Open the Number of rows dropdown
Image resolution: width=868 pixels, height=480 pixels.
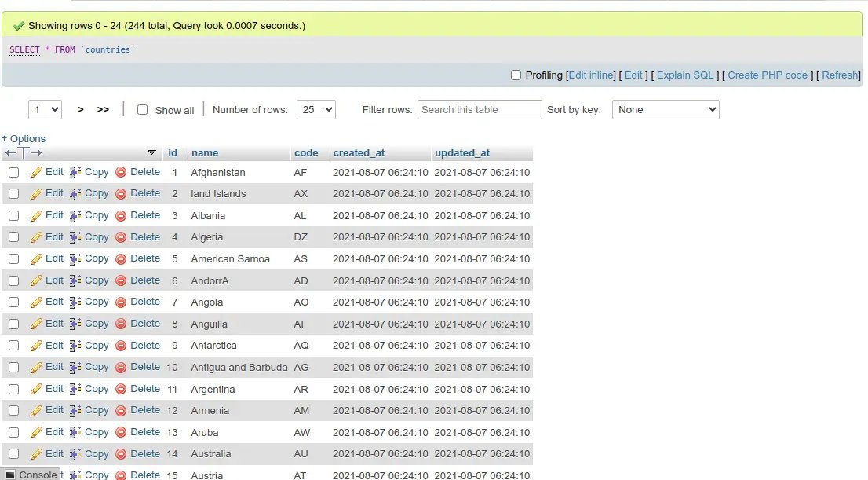[315, 110]
